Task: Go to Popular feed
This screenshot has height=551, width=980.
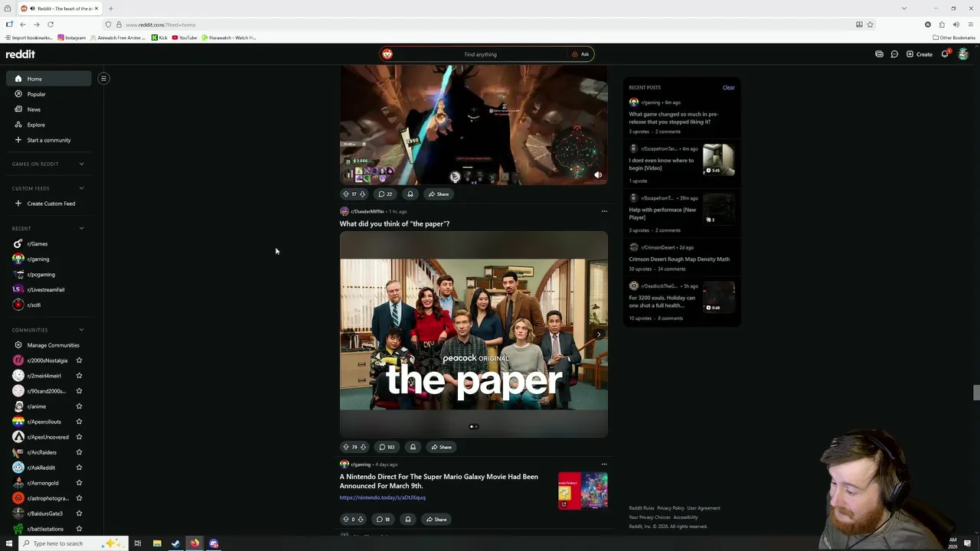Action: [x=36, y=94]
